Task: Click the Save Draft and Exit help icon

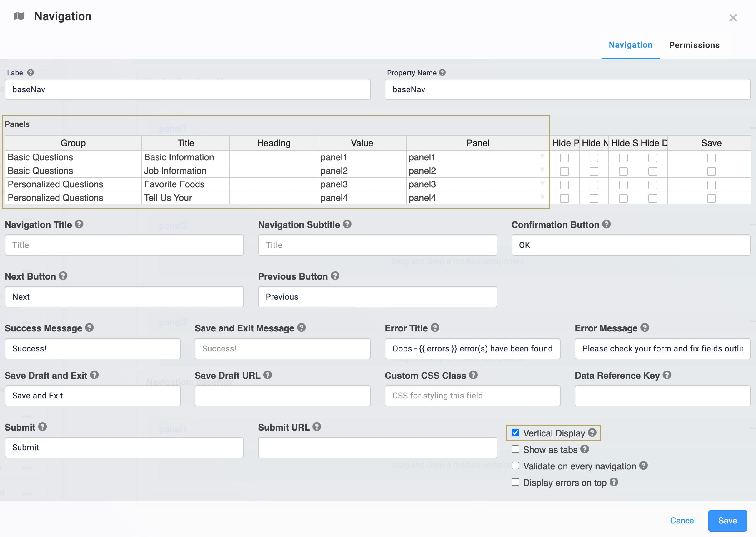Action: (x=94, y=375)
